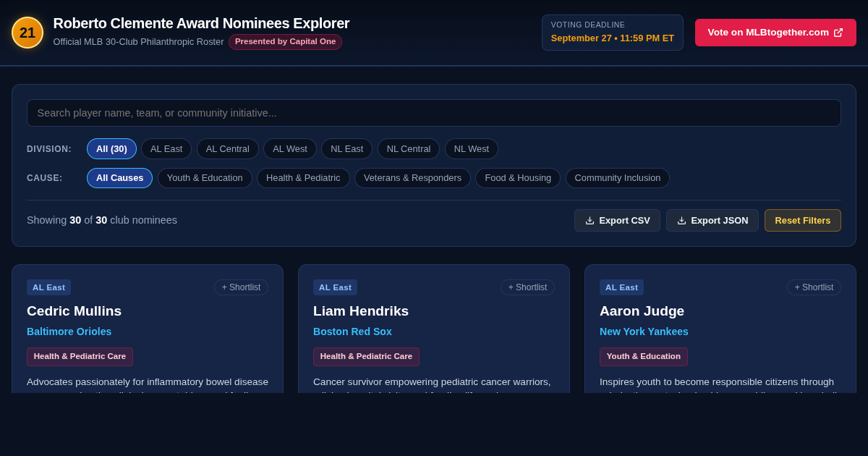Export nominees as JSON
The width and height of the screenshot is (868, 456).
[x=712, y=221]
